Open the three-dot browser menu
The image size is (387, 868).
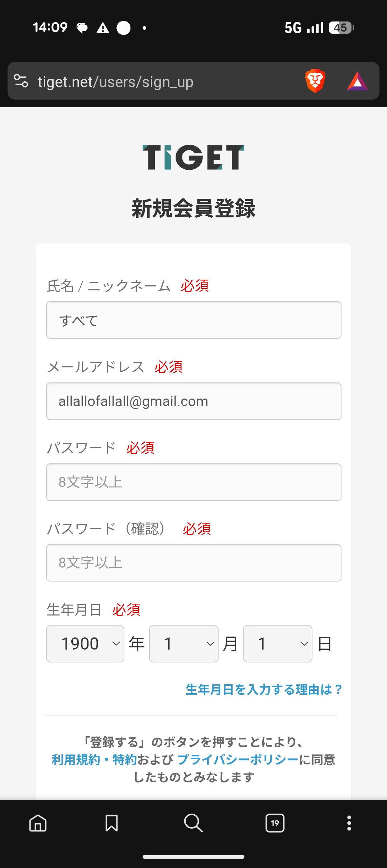(x=349, y=823)
